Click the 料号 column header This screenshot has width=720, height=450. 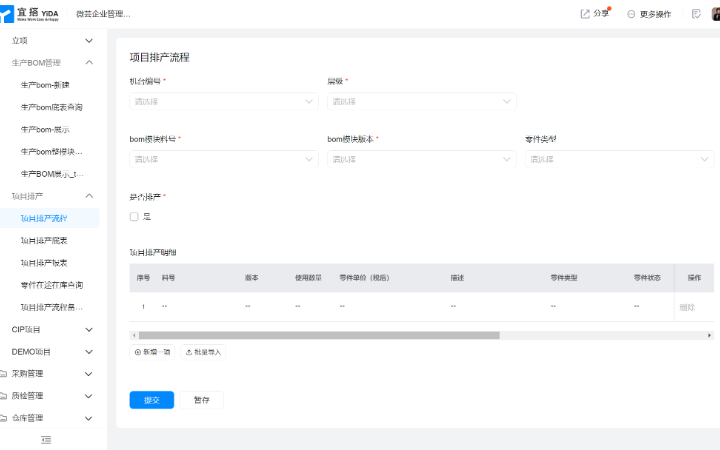point(168,278)
